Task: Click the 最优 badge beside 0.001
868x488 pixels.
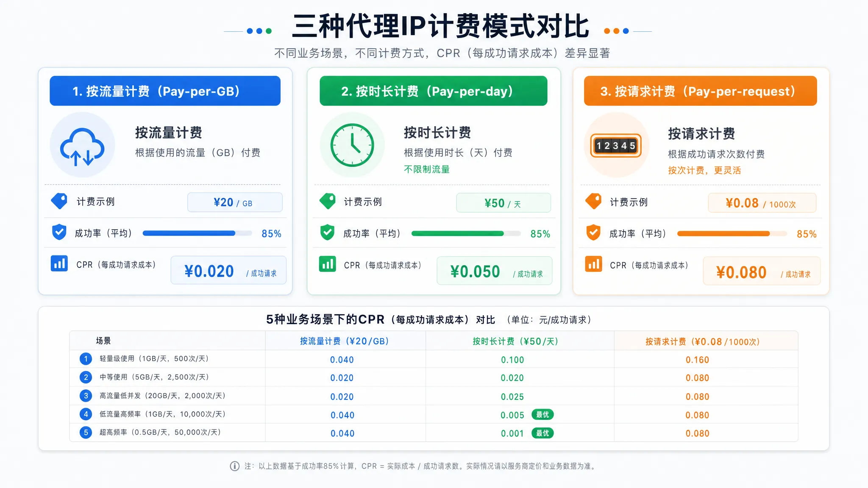Action: [542, 433]
